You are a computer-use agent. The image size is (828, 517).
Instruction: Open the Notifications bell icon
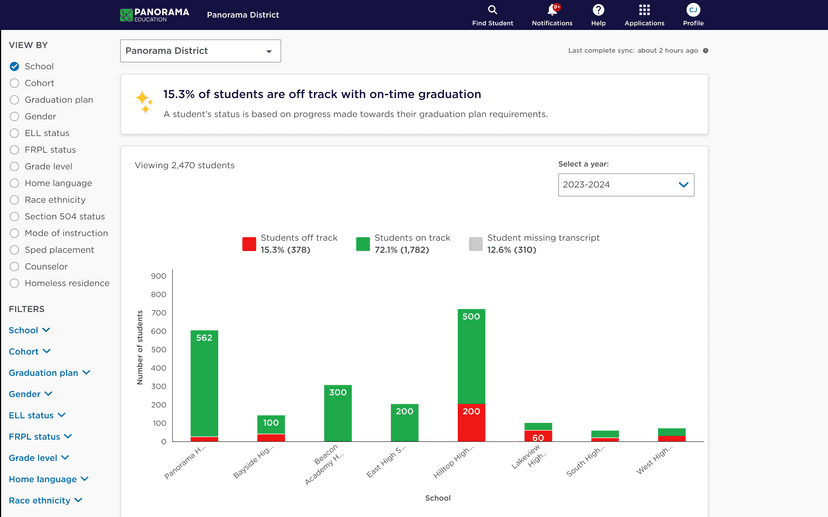pos(552,10)
